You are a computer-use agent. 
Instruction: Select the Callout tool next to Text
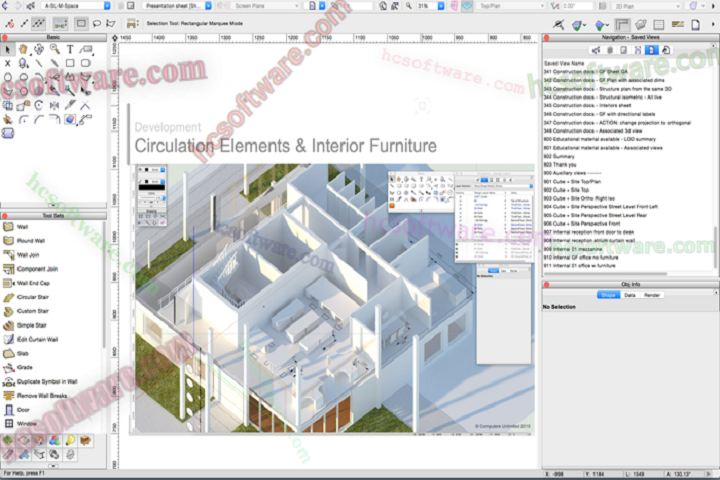tap(86, 49)
